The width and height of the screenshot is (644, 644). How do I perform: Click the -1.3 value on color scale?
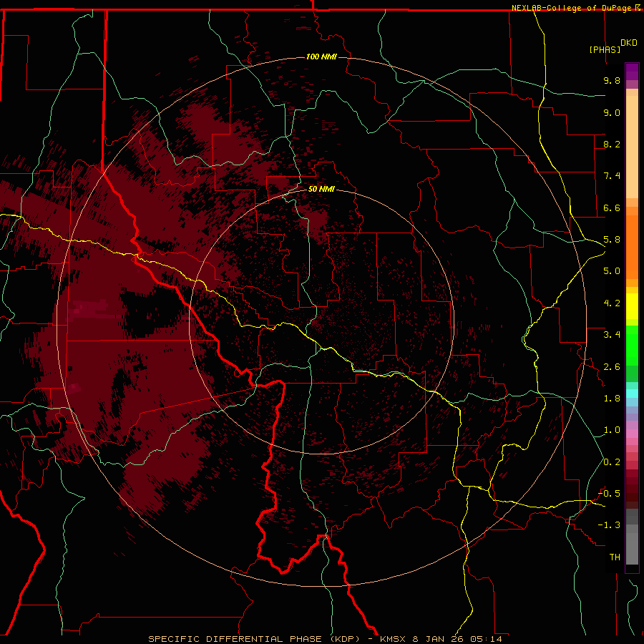(610, 525)
